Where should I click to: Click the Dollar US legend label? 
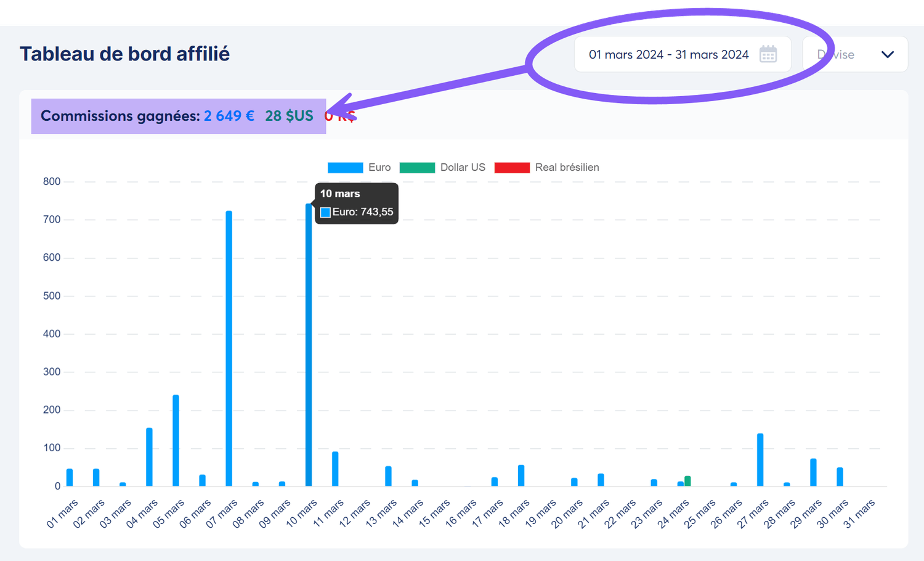coord(463,168)
